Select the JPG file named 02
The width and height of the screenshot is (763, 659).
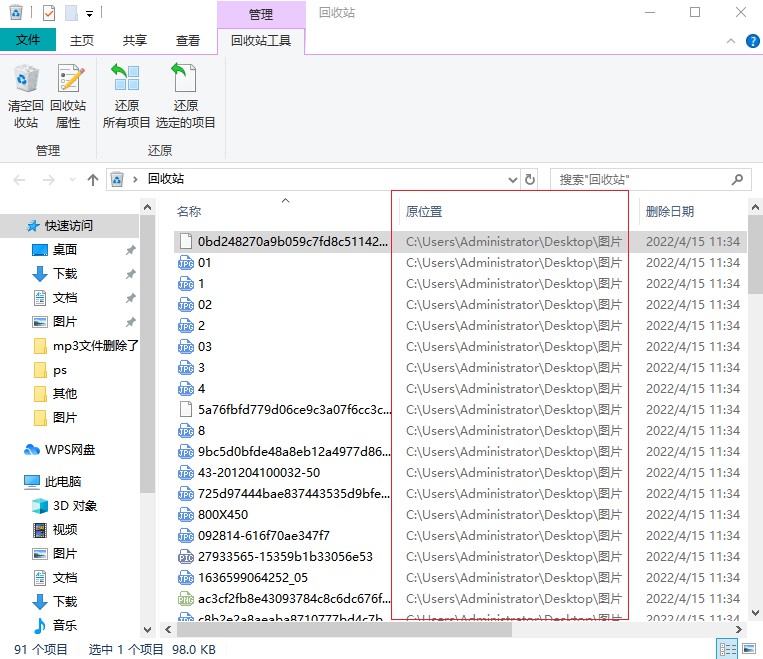coord(204,305)
